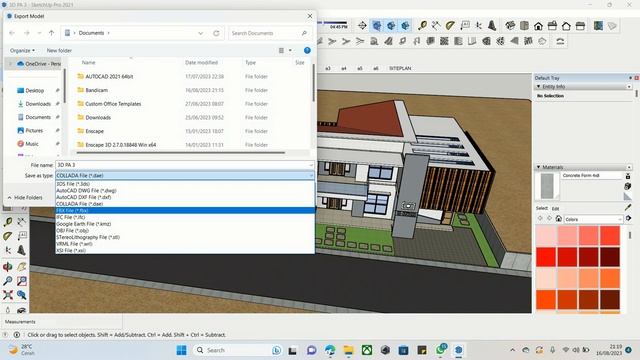Image resolution: width=640 pixels, height=360 pixels.
Task: Switch to the Edit tab in Materials
Action: [x=556, y=209]
